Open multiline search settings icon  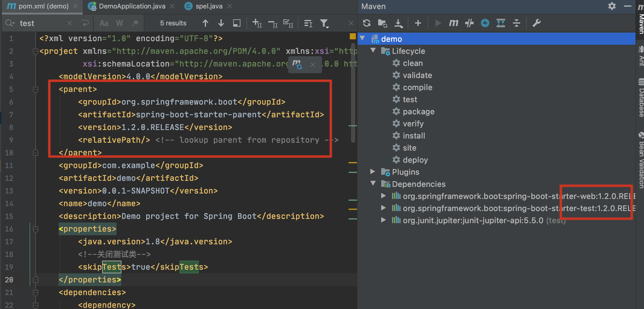308,23
